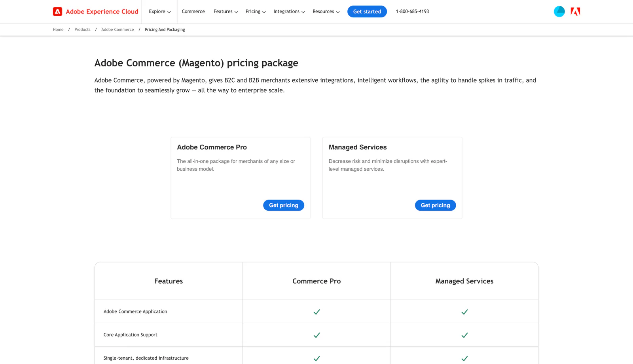
Task: Expand the Explore dropdown menu
Action: click(x=160, y=11)
